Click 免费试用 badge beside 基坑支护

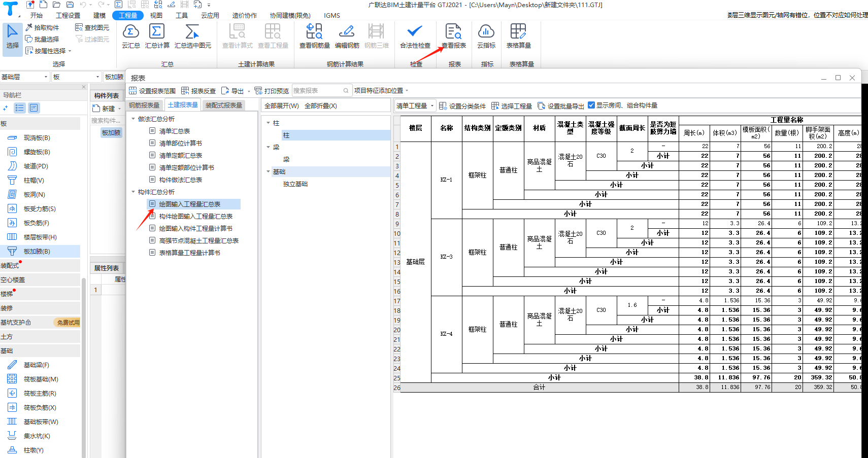[68, 323]
